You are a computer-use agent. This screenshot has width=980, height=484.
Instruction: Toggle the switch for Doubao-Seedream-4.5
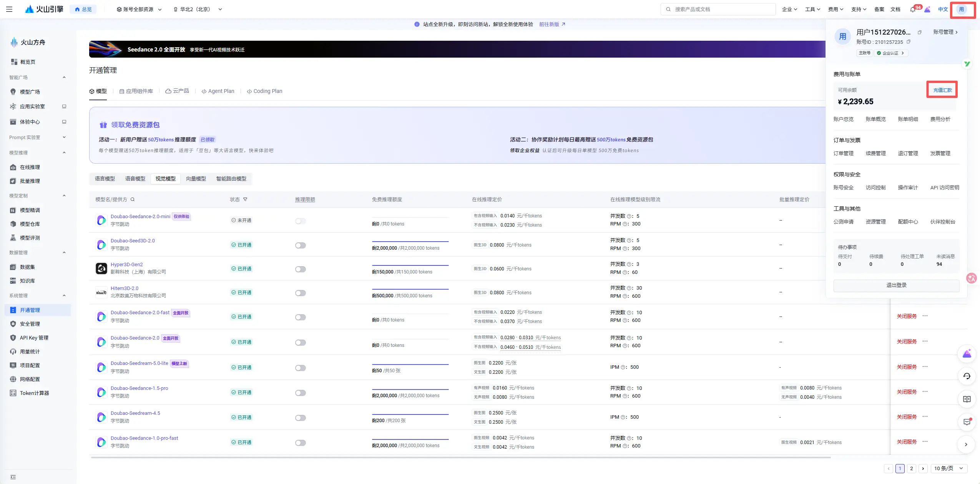(301, 418)
